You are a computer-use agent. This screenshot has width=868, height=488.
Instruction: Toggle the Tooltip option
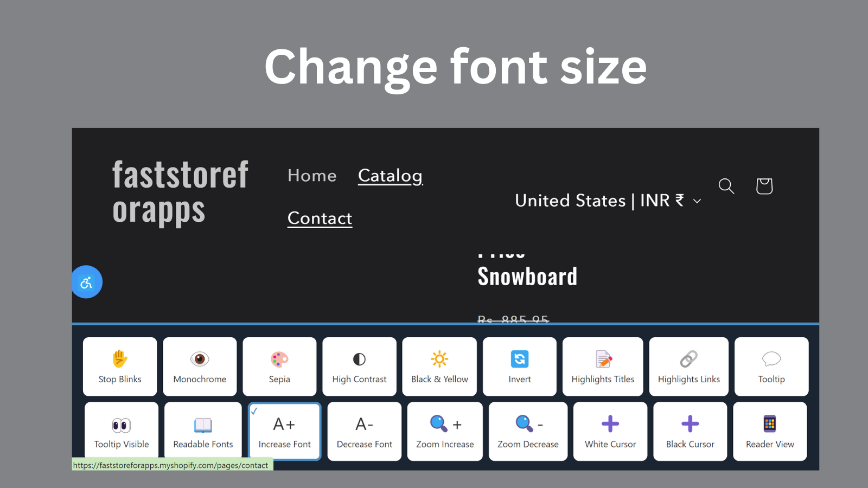pos(771,367)
